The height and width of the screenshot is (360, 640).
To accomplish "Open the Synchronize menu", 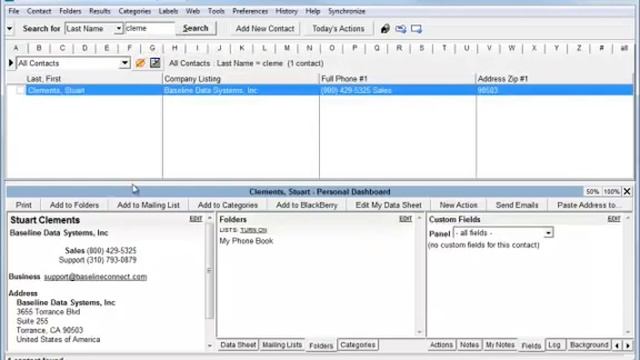I will 347,11.
